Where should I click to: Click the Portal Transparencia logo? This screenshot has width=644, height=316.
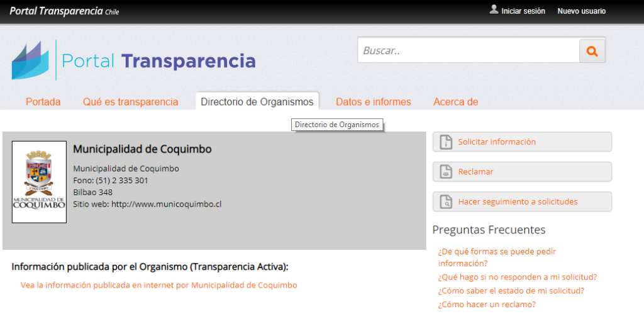click(133, 60)
